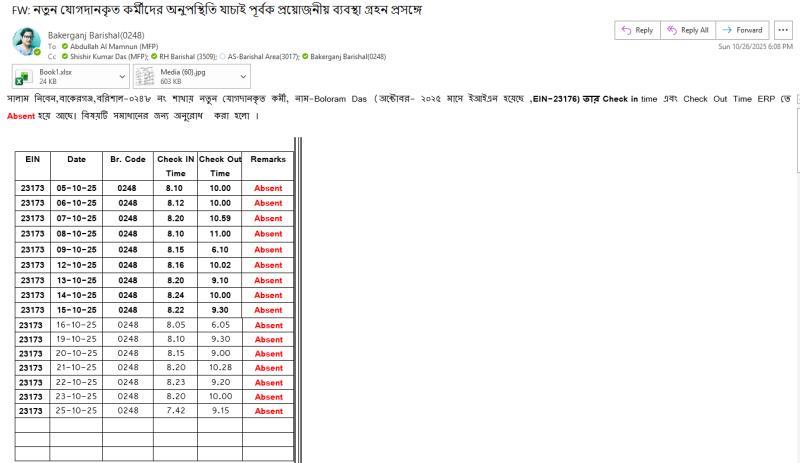Click the Reply button
Image resolution: width=800 pixels, height=463 pixels.
coord(636,30)
